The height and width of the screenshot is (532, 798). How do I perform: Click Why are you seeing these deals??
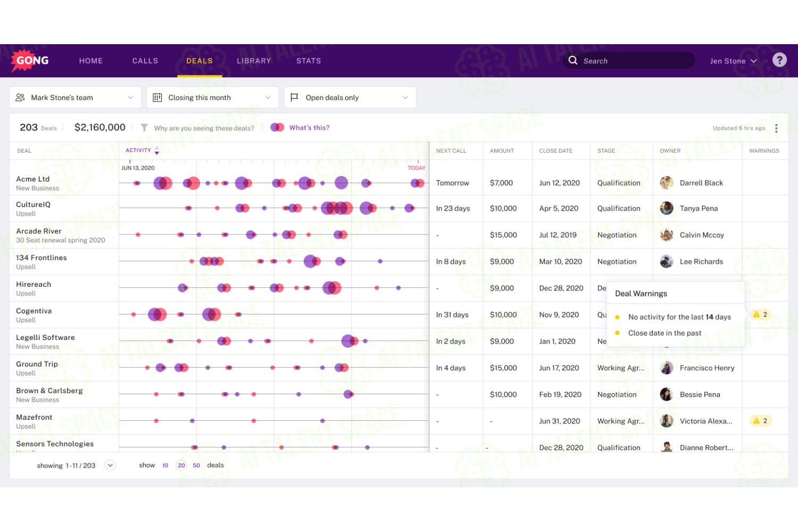(204, 128)
